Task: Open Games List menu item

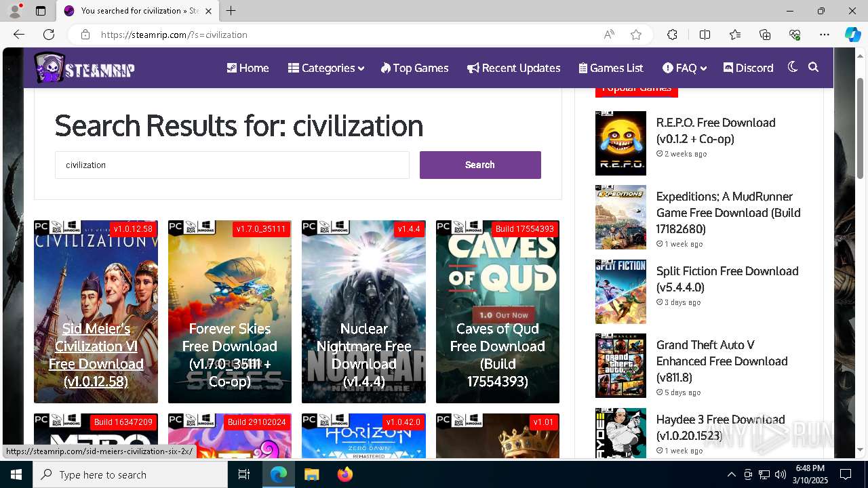Action: (x=611, y=68)
